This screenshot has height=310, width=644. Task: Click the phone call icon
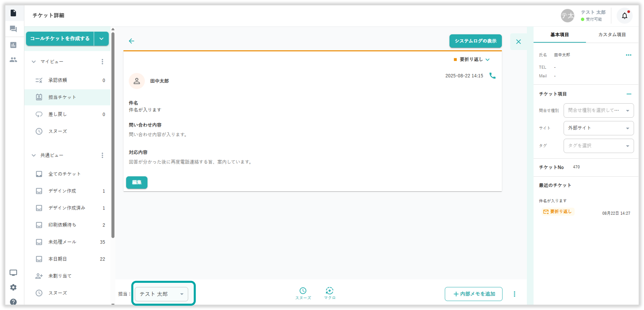492,76
